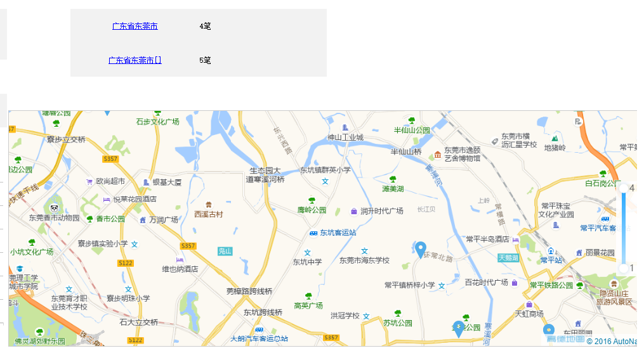The width and height of the screenshot is (644, 353).
Task: Click the 百花时代广场 shopping icon
Action: click(x=514, y=283)
